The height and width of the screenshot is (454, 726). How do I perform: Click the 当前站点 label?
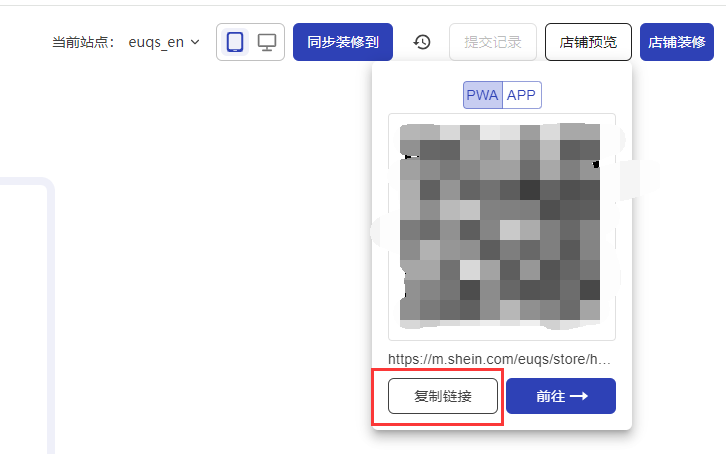(82, 42)
